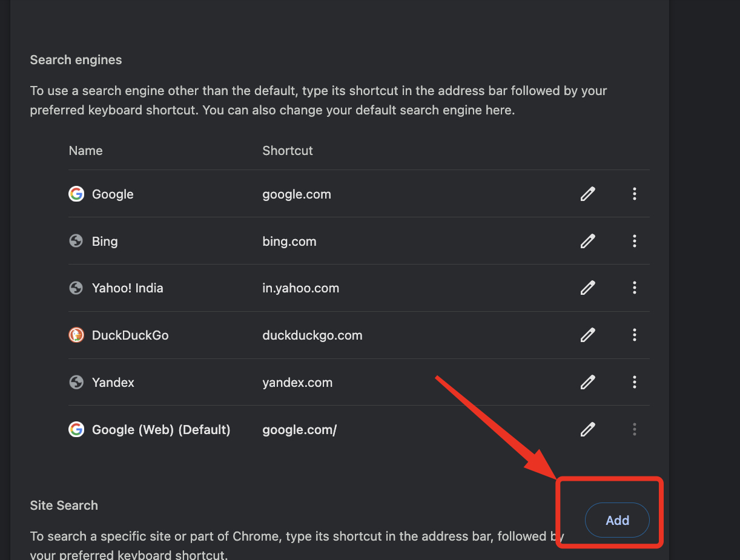Click the DuckDuckGo duck logo icon
Viewport: 740px width, 560px height.
tap(76, 335)
